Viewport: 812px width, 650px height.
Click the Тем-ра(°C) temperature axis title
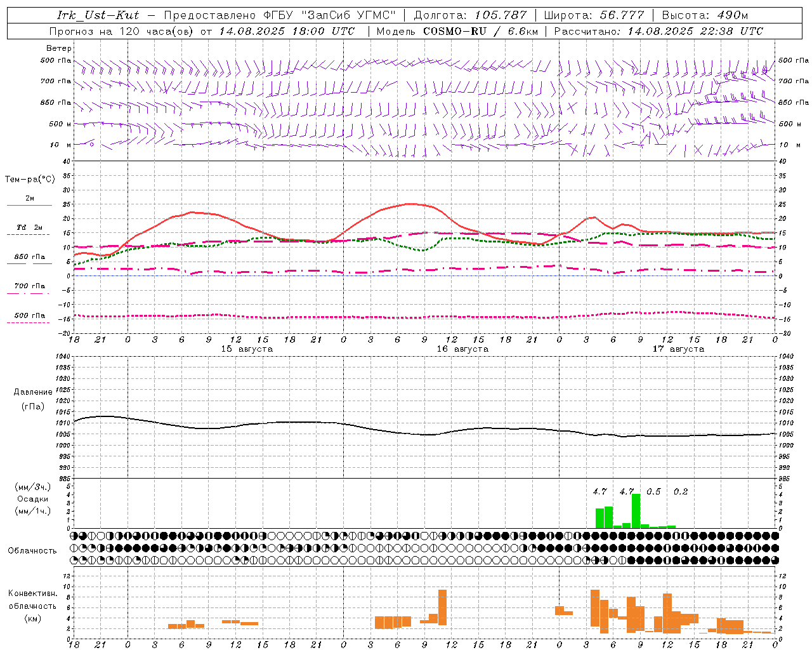(x=30, y=180)
